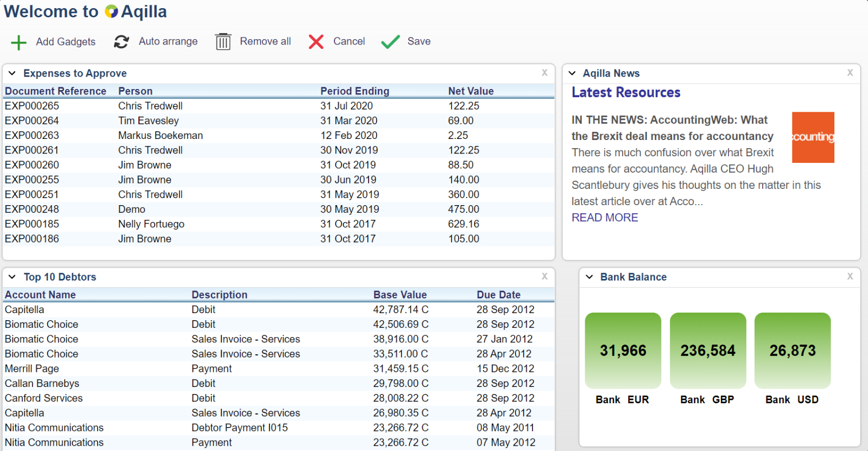Click the Auto arrange refresh icon

pos(121,42)
